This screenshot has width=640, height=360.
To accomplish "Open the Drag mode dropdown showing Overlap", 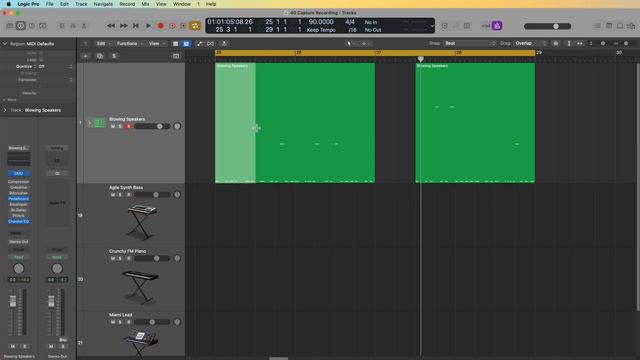I will [x=530, y=43].
